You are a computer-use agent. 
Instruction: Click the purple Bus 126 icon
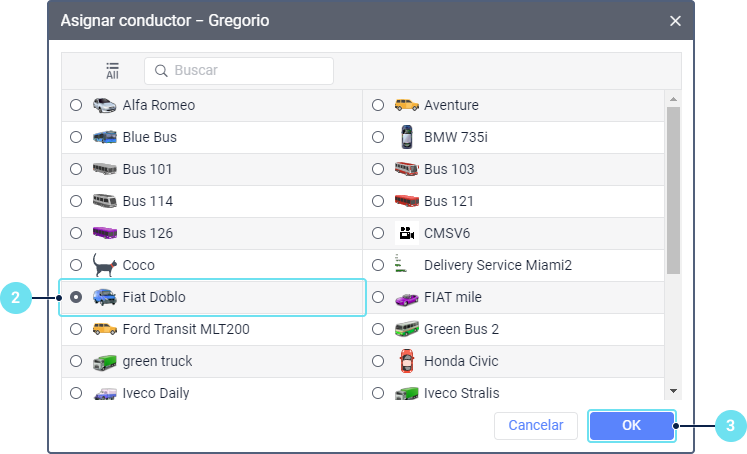point(104,233)
